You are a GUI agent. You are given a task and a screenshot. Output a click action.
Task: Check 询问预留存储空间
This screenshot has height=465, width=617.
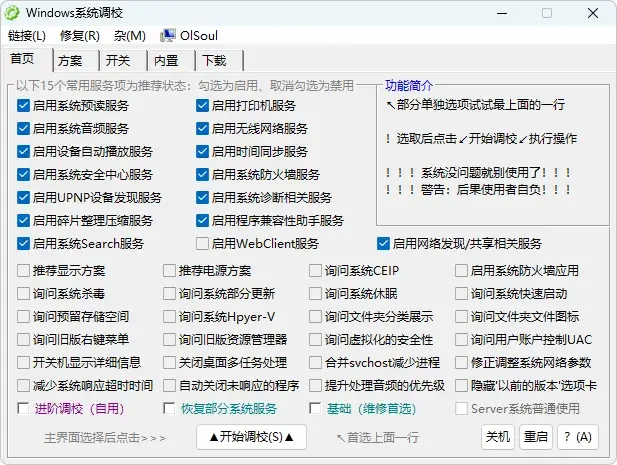click(x=23, y=317)
